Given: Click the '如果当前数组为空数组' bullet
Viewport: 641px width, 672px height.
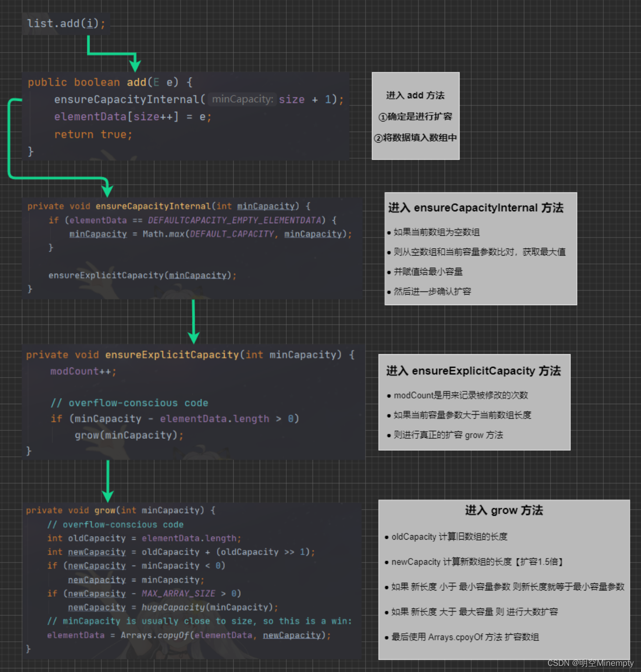Looking at the screenshot, I should tap(433, 232).
